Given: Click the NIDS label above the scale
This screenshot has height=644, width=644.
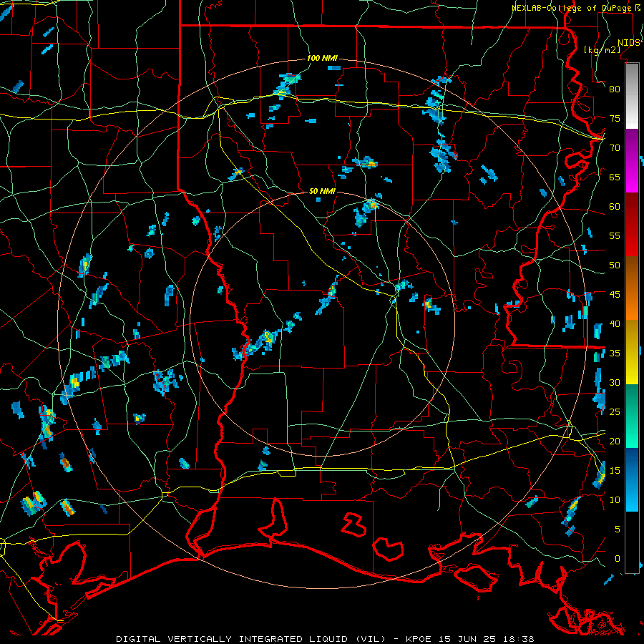Looking at the screenshot, I should [628, 42].
